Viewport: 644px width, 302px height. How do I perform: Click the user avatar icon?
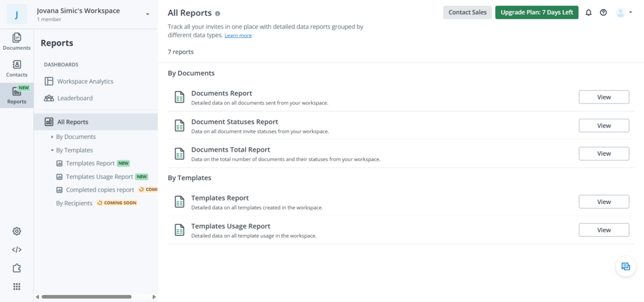pyautogui.click(x=620, y=13)
